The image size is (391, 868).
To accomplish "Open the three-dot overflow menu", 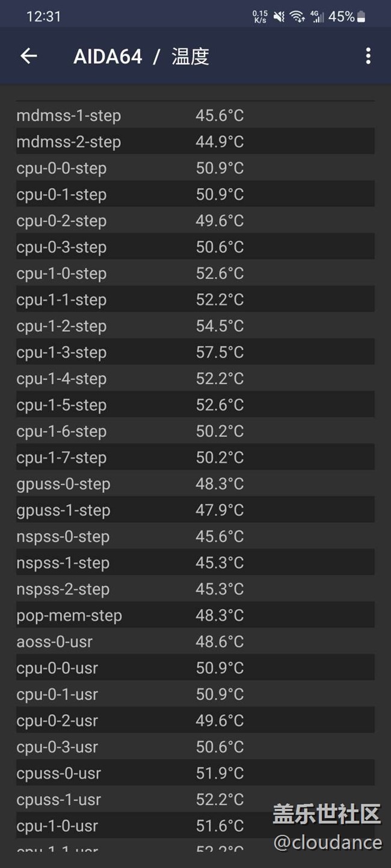I will tap(368, 57).
